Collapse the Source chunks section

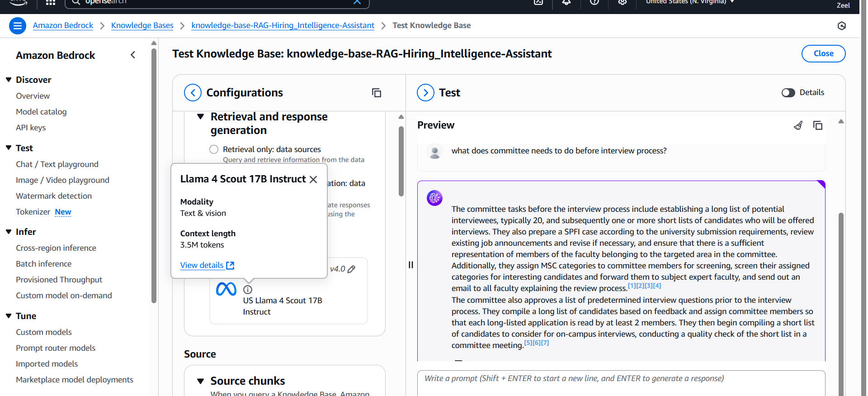click(201, 381)
